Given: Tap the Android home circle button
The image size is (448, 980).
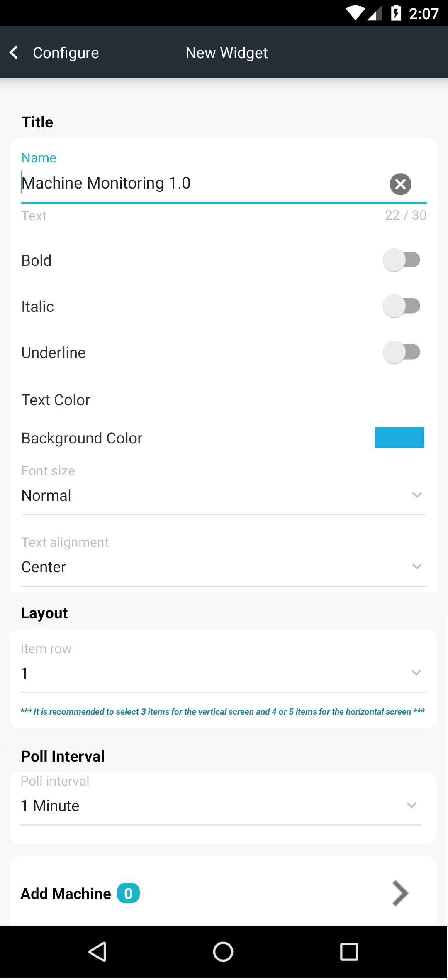Looking at the screenshot, I should 223,951.
